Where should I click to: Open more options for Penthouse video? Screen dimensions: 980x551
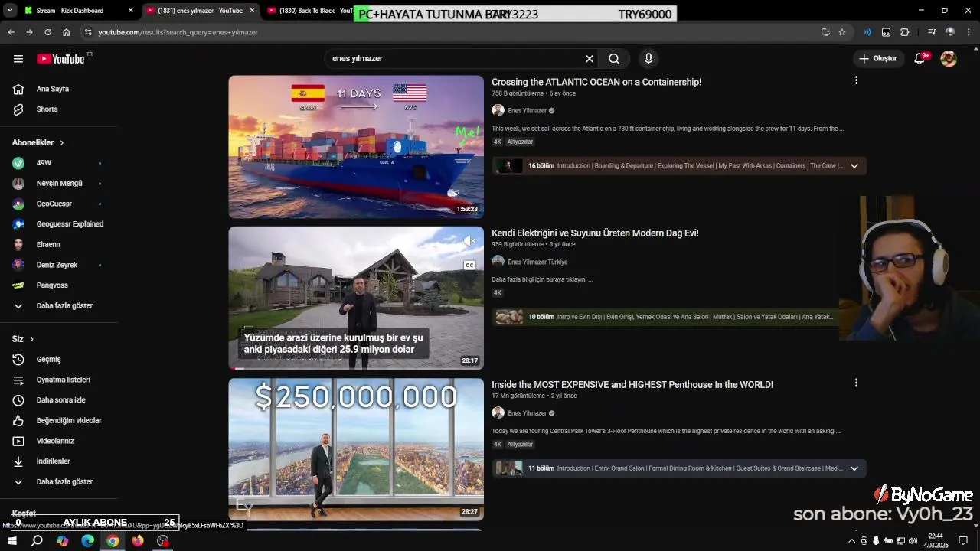tap(856, 383)
